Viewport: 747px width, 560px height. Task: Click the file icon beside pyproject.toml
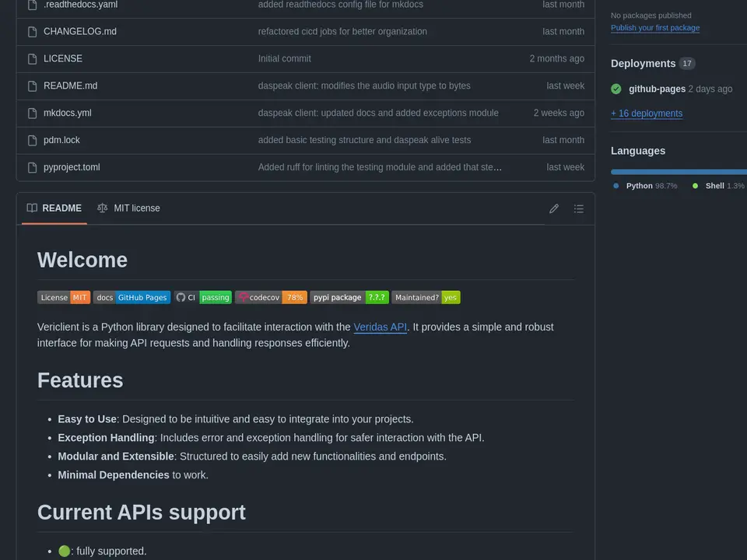pyautogui.click(x=33, y=168)
